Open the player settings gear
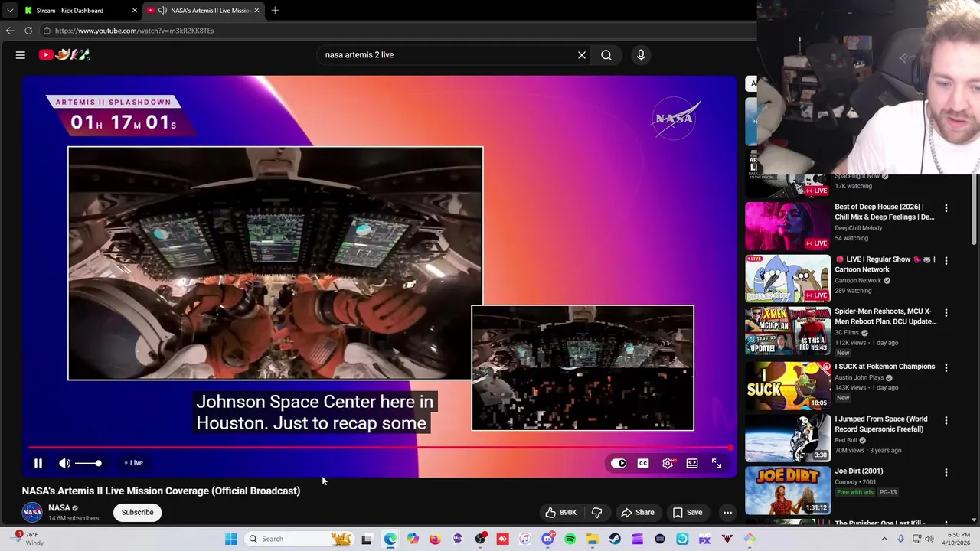 click(x=668, y=463)
